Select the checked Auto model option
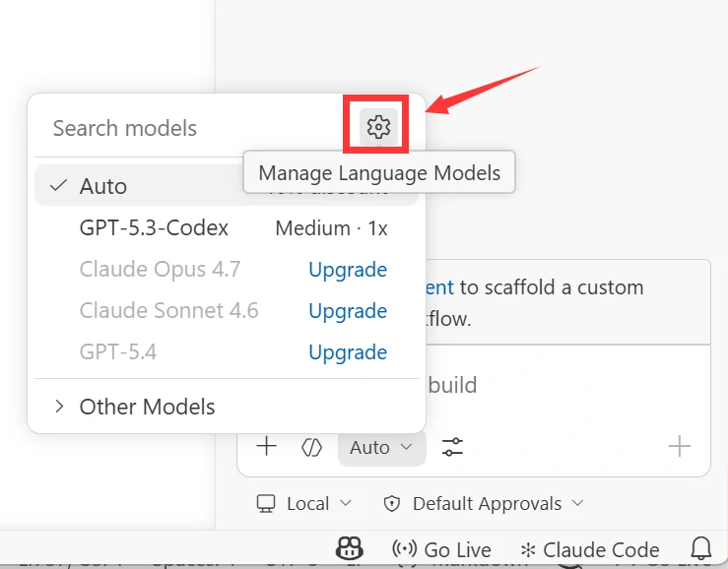The width and height of the screenshot is (728, 569). coord(103,186)
